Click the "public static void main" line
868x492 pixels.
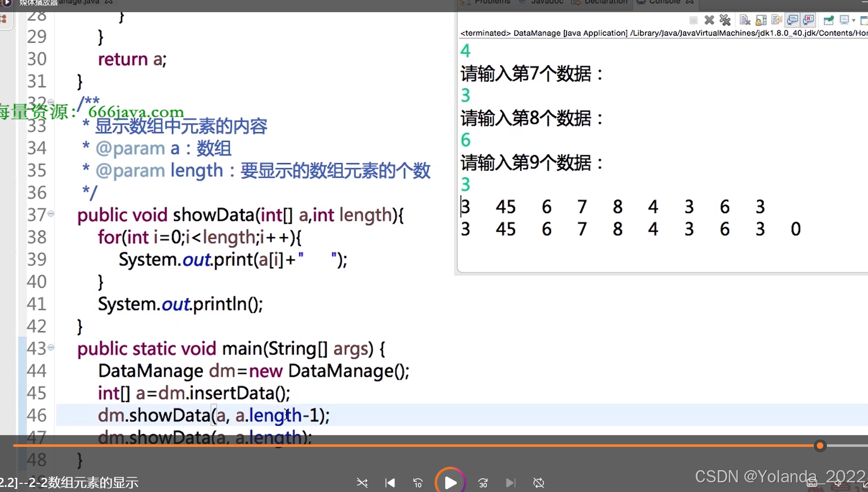click(x=231, y=349)
